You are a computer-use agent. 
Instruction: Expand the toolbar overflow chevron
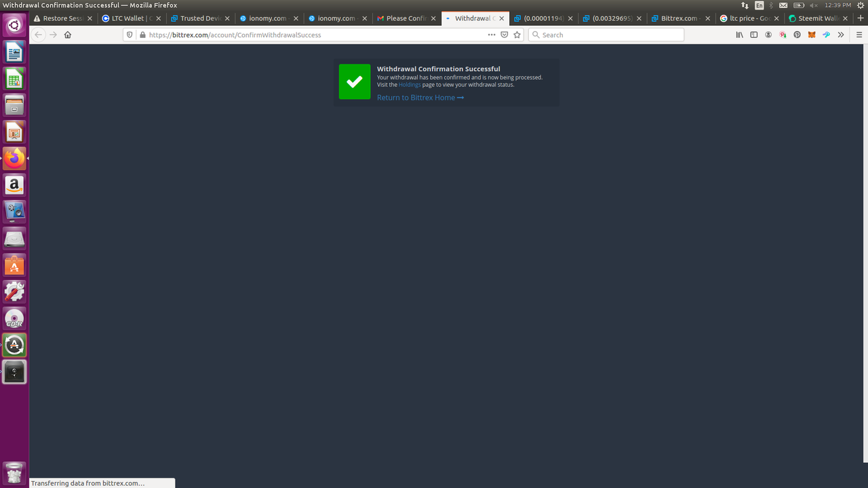click(x=841, y=35)
